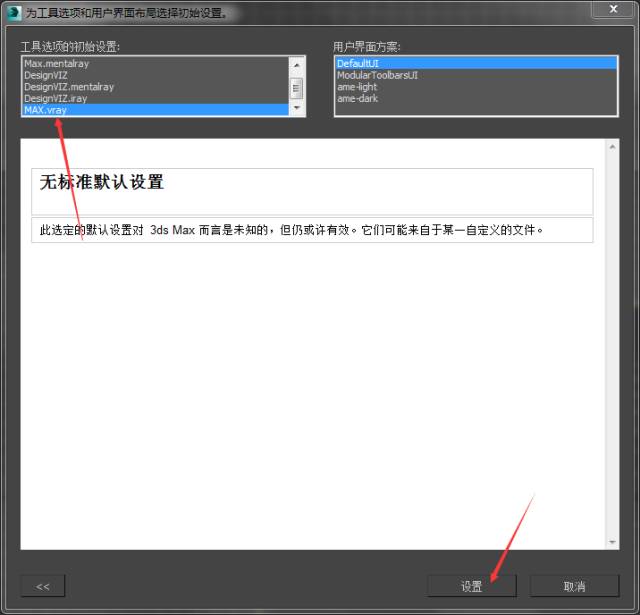Click the 3ds Max title bar icon
Viewport: 640px width, 615px height.
click(x=14, y=12)
